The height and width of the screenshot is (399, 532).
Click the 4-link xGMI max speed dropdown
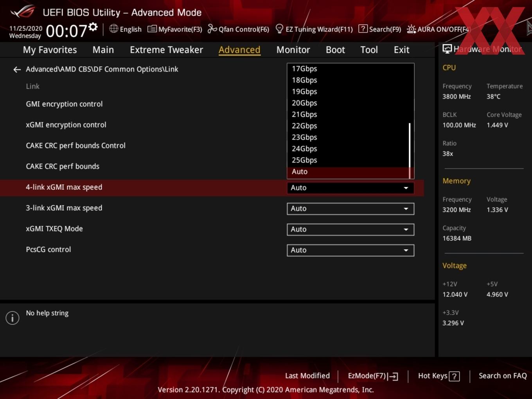(350, 188)
